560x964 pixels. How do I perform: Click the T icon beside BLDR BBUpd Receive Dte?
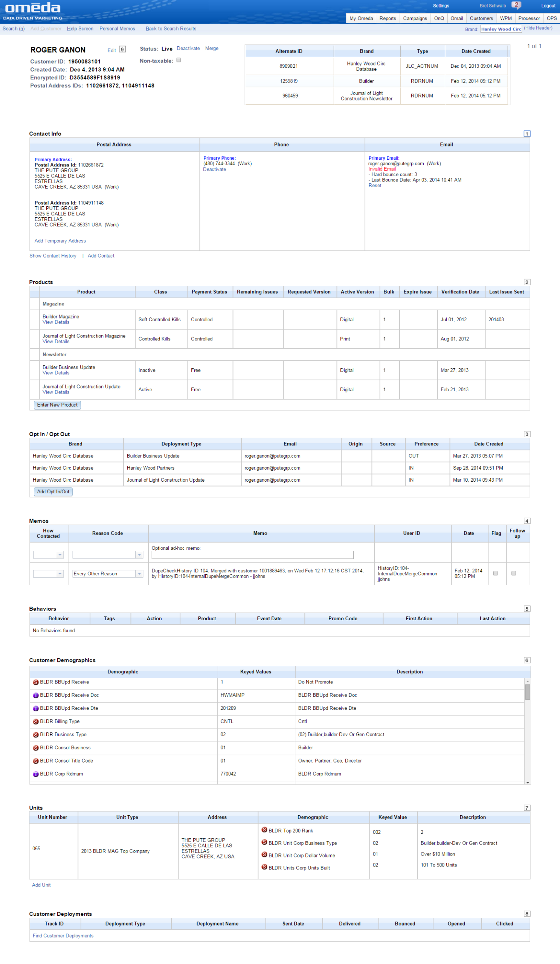click(x=35, y=708)
